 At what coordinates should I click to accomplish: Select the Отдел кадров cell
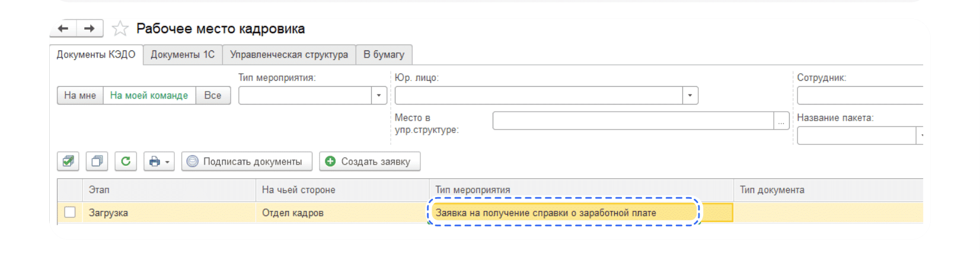(x=342, y=213)
